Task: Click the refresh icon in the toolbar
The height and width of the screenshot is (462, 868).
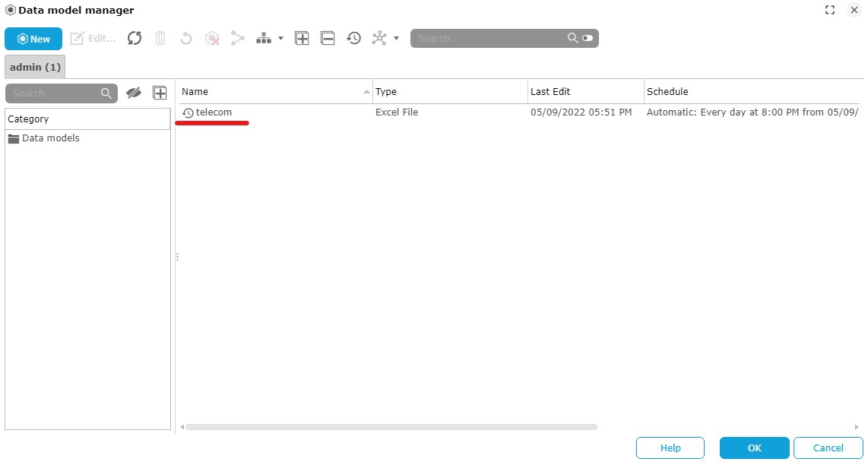Action: [135, 38]
